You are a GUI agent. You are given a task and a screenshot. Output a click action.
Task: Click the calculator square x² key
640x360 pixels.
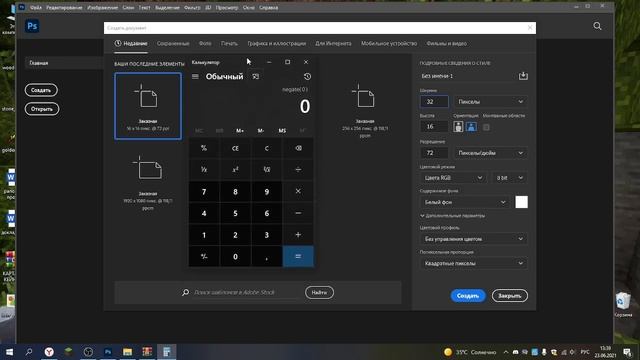pyautogui.click(x=235, y=169)
